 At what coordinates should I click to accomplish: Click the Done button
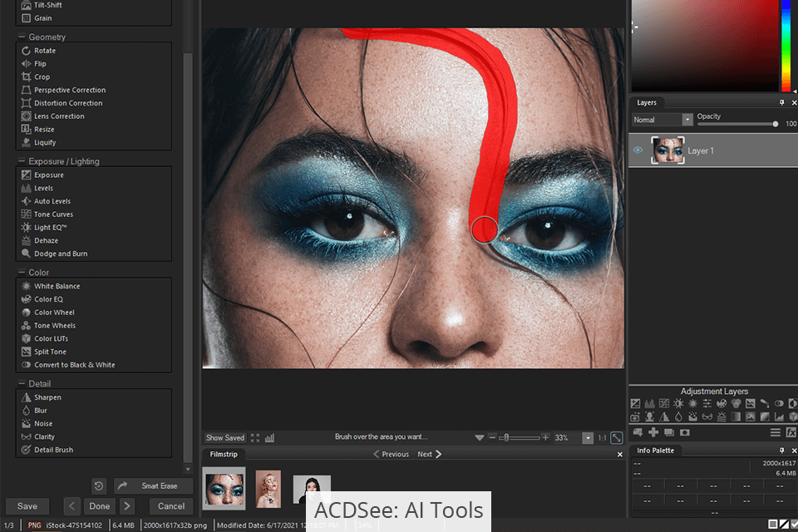100,506
